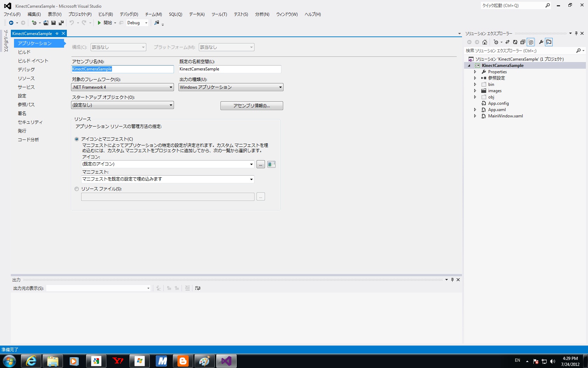Select the リソース ファイル radio button

point(77,189)
